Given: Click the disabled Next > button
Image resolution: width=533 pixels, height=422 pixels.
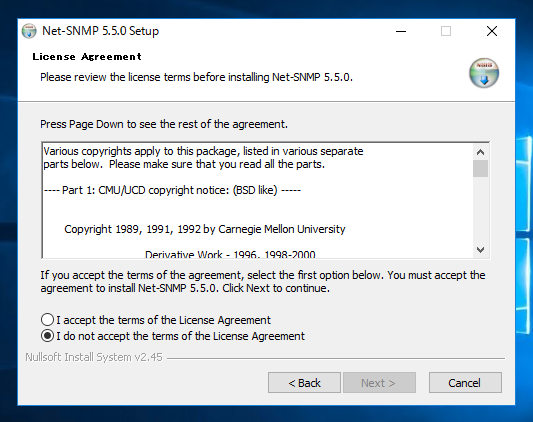Looking at the screenshot, I should pos(379,383).
